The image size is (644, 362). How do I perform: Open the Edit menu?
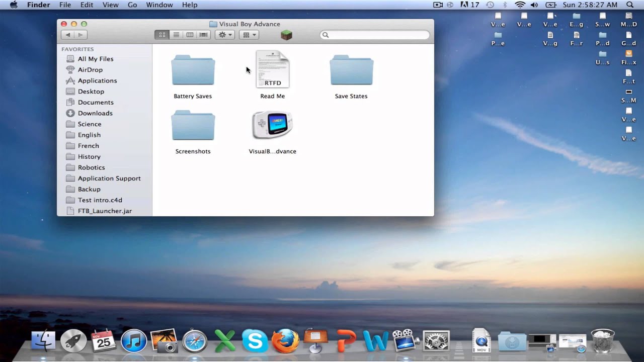[x=87, y=5]
